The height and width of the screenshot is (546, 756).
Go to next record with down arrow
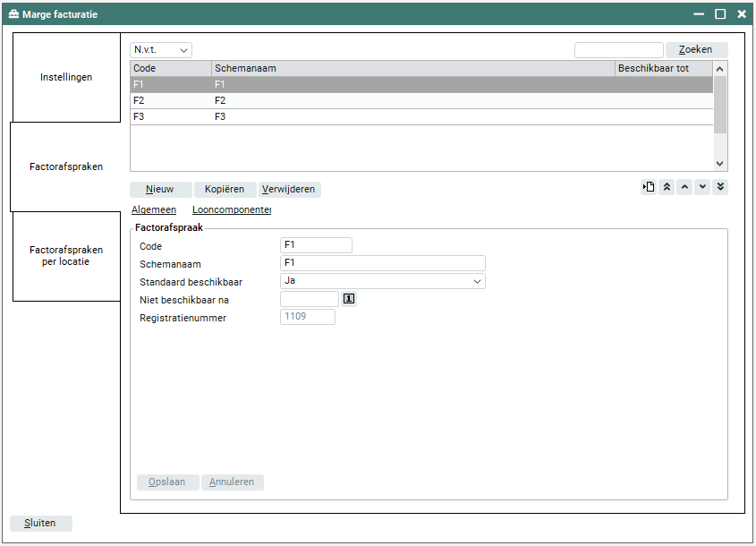(702, 187)
